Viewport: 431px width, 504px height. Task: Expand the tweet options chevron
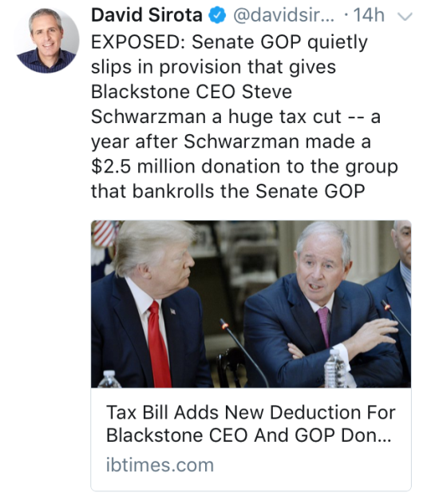pyautogui.click(x=405, y=17)
